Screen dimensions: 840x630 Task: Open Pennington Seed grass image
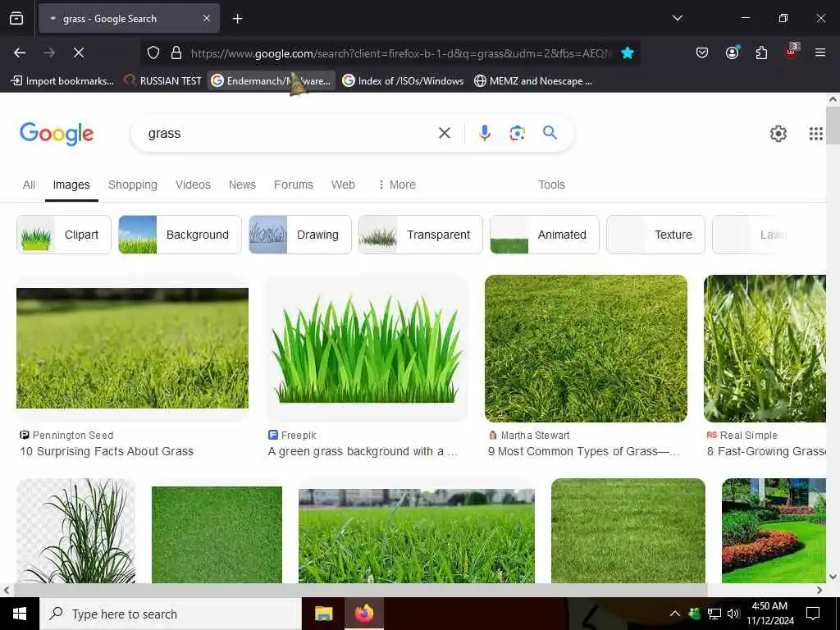132,348
